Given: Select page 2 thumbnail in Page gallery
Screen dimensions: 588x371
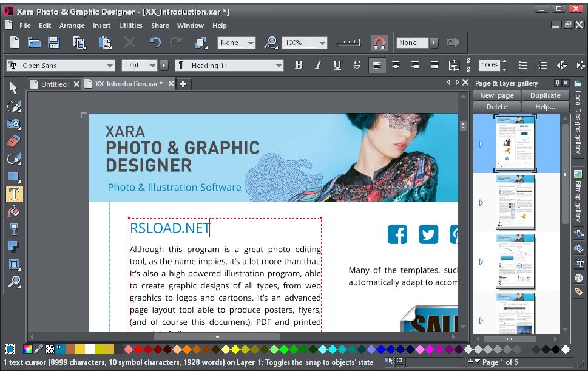Looking at the screenshot, I should pyautogui.click(x=516, y=202).
